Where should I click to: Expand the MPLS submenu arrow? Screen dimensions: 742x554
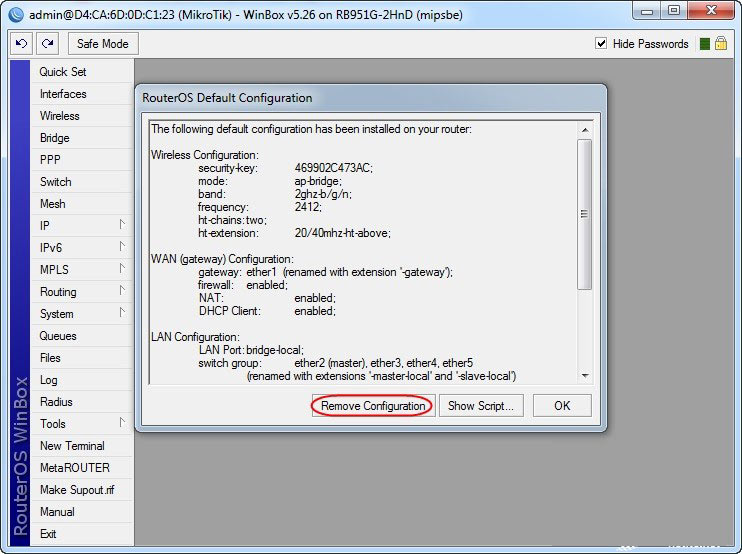(122, 268)
